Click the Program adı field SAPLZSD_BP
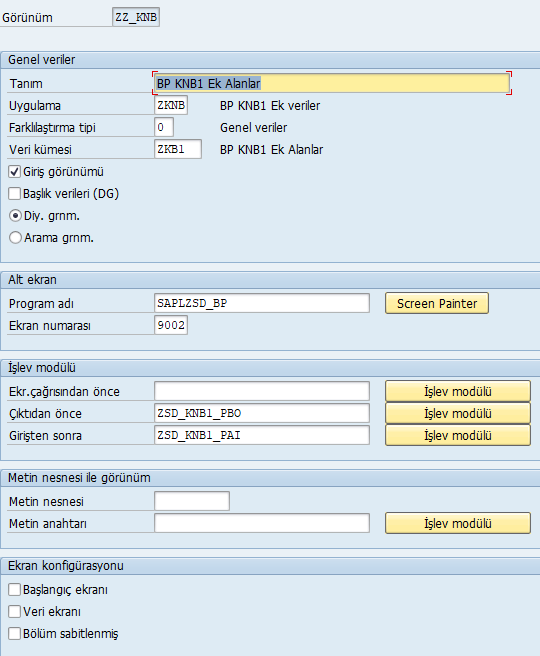 [262, 303]
